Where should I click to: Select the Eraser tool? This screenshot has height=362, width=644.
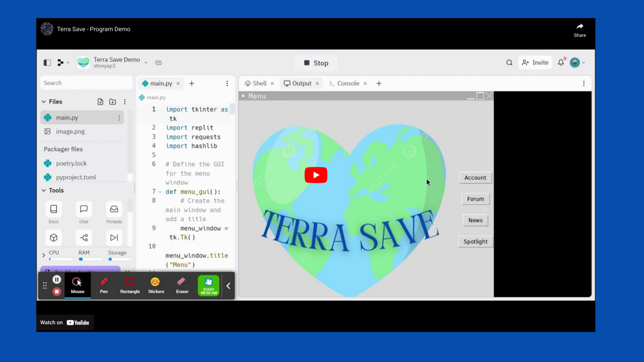(x=182, y=286)
